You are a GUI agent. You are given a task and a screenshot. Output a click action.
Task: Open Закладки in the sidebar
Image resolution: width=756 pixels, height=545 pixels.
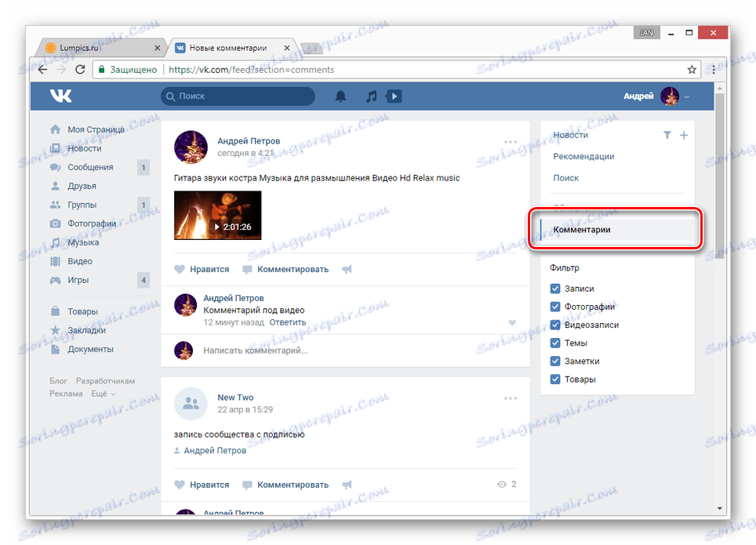click(x=78, y=330)
